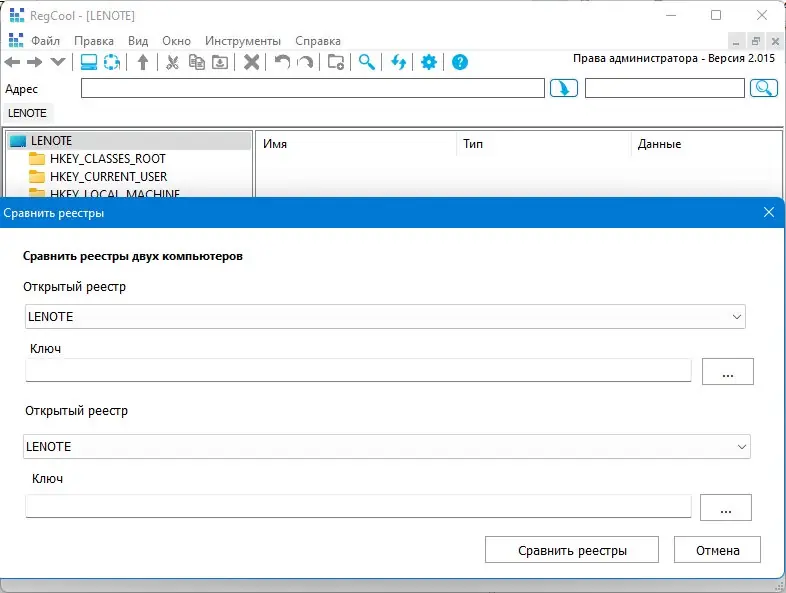Click the Сравнить реестры button
This screenshot has height=593, width=786.
coord(571,550)
